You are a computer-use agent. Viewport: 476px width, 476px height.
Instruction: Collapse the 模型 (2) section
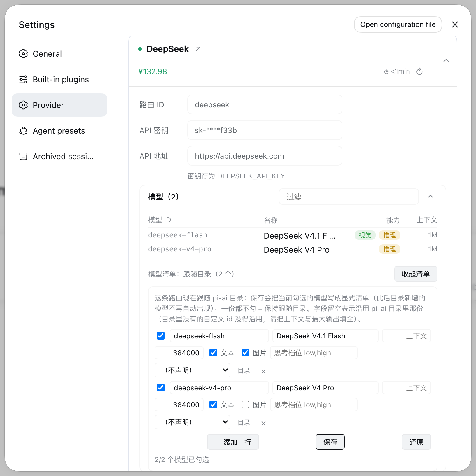click(430, 197)
